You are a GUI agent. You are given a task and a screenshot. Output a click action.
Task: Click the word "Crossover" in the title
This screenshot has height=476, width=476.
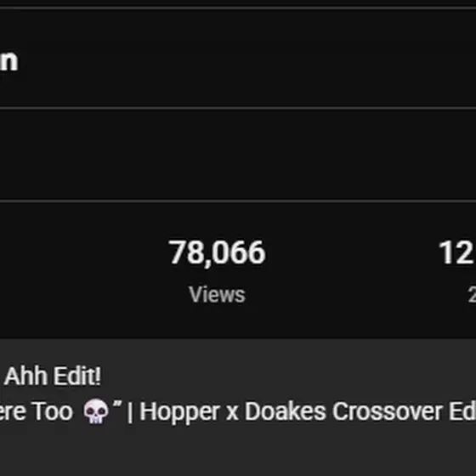click(388, 412)
